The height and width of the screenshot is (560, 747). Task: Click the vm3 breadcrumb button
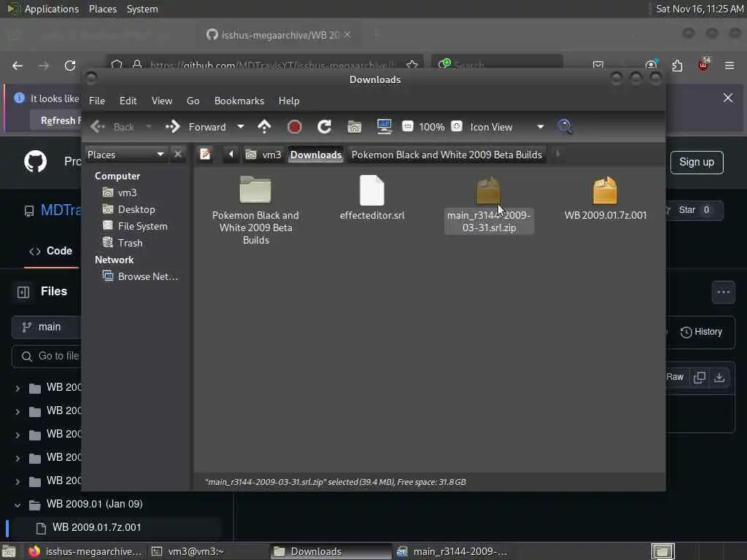263,155
